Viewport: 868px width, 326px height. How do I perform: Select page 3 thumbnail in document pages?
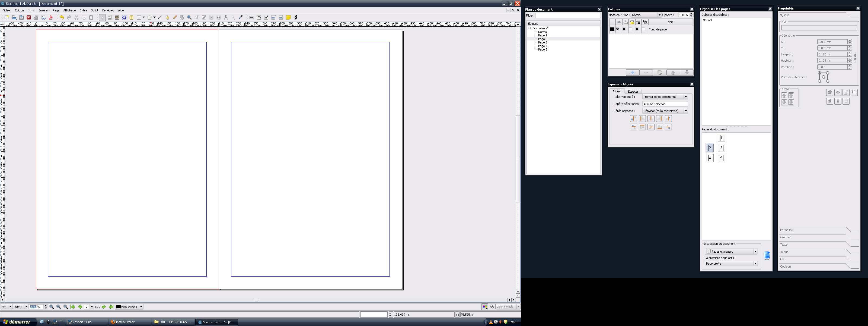click(x=721, y=148)
